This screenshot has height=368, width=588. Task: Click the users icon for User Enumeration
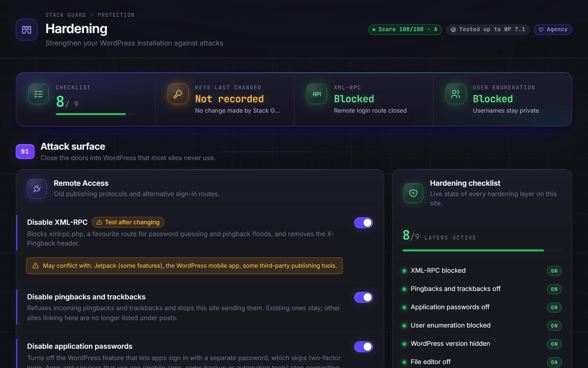pyautogui.click(x=456, y=94)
